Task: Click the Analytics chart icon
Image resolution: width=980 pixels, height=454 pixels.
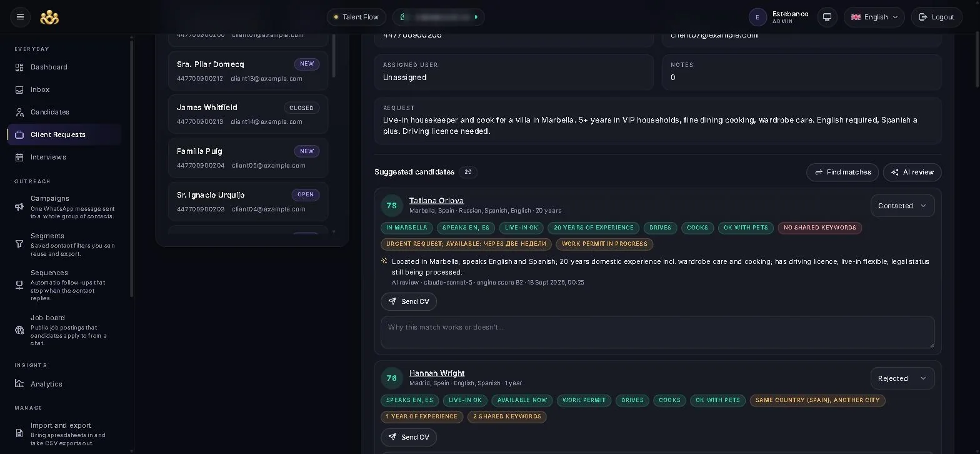Action: click(x=19, y=384)
